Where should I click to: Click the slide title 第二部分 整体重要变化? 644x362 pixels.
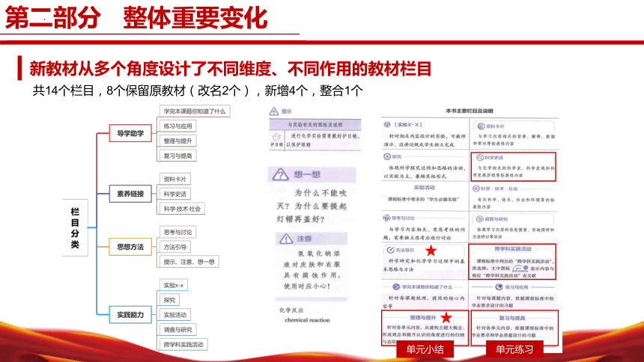136,18
